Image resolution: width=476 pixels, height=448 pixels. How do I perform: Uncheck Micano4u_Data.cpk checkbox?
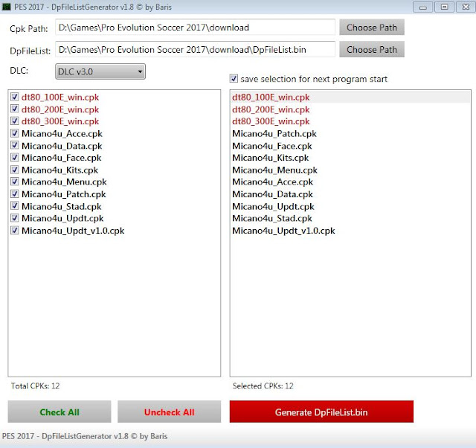click(x=15, y=145)
